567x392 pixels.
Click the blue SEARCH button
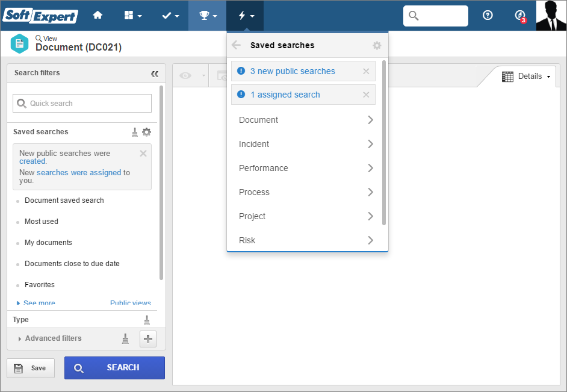pos(114,368)
